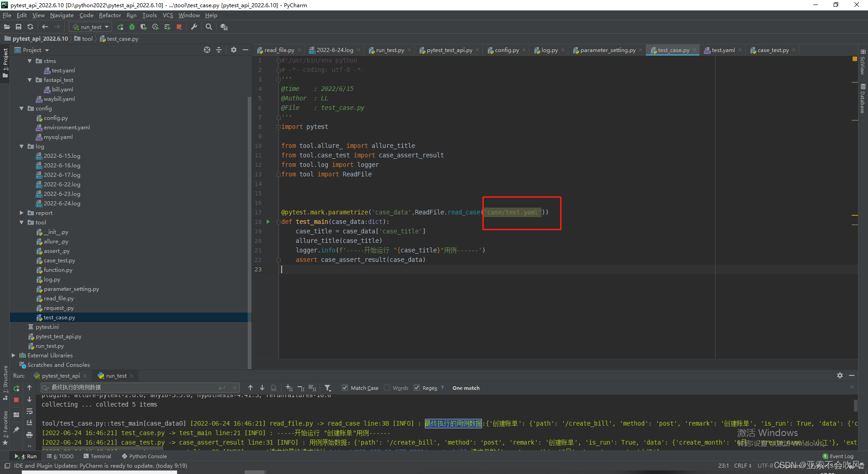This screenshot has width=868, height=474.
Task: Collapse the ctms folder
Action: click(x=30, y=61)
